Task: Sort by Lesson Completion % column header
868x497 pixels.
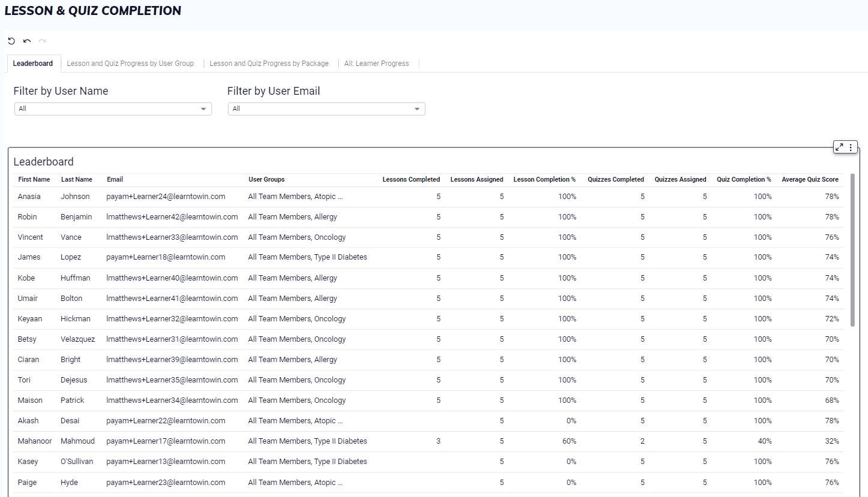Action: 544,180
